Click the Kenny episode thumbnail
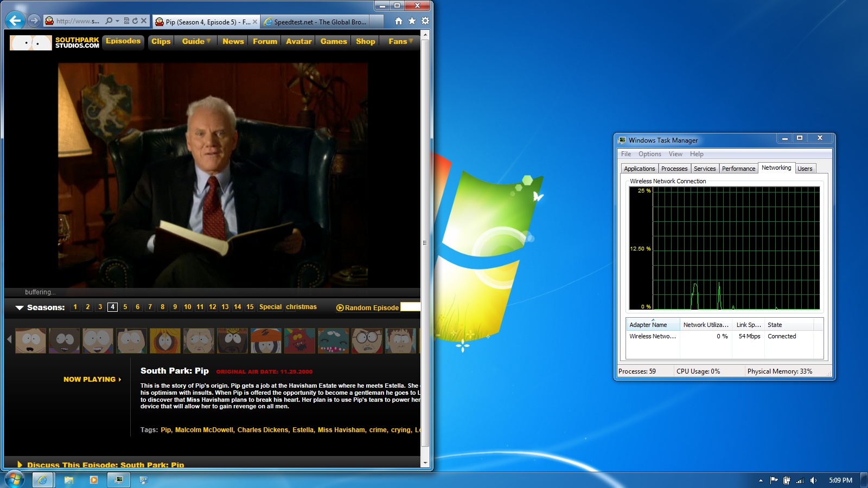Image resolution: width=868 pixels, height=488 pixels. tap(165, 341)
